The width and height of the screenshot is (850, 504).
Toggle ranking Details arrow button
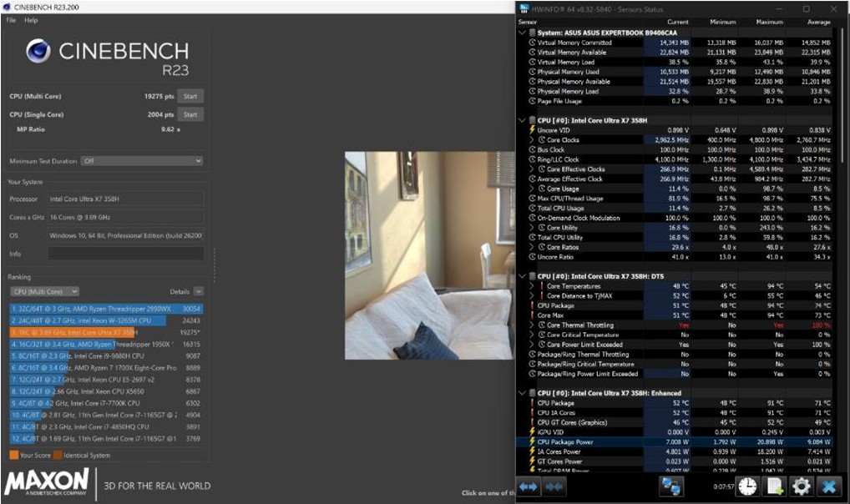(x=199, y=291)
